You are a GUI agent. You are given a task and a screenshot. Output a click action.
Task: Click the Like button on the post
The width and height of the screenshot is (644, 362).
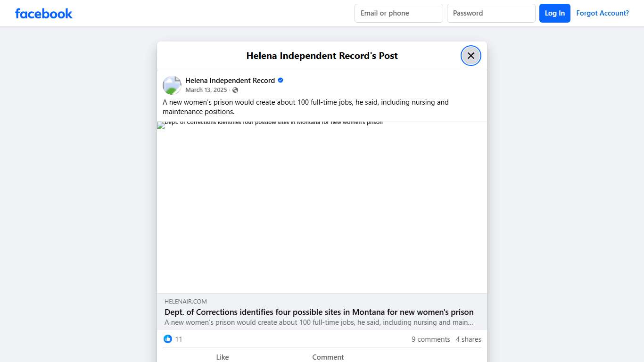point(222,357)
